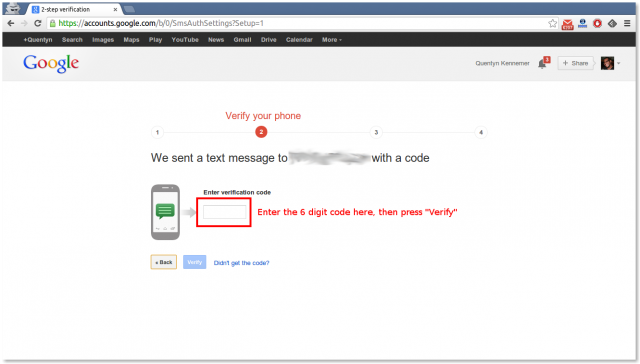Reload the page with the refresh icon
The height and width of the screenshot is (364, 640).
[x=38, y=23]
